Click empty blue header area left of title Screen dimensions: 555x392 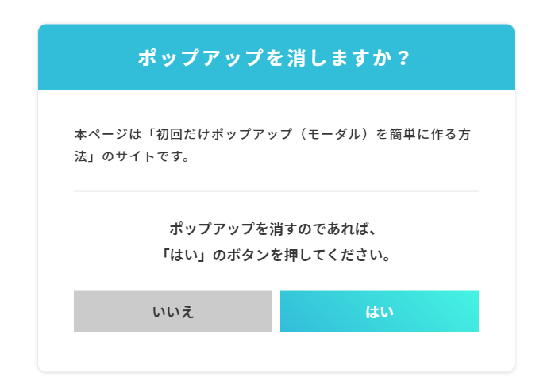point(79,58)
